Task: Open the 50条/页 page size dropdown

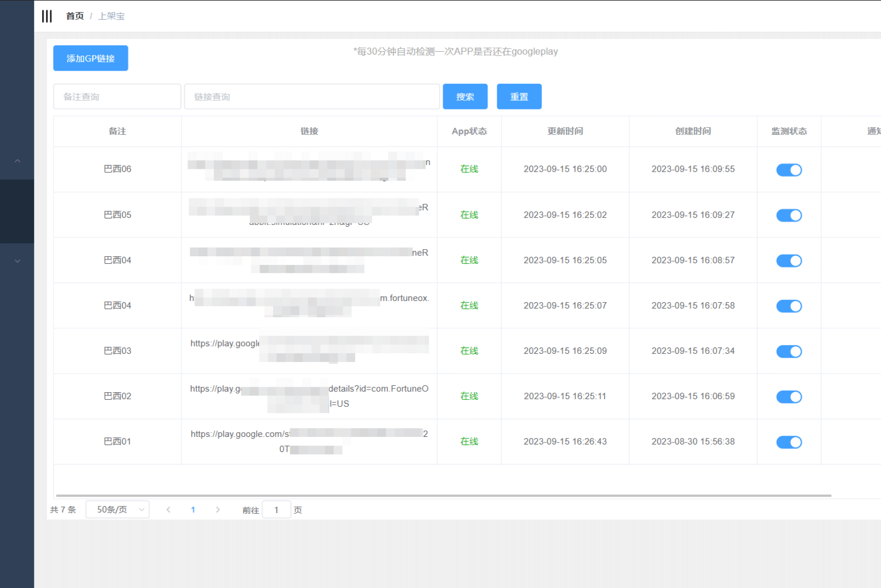Action: tap(118, 510)
